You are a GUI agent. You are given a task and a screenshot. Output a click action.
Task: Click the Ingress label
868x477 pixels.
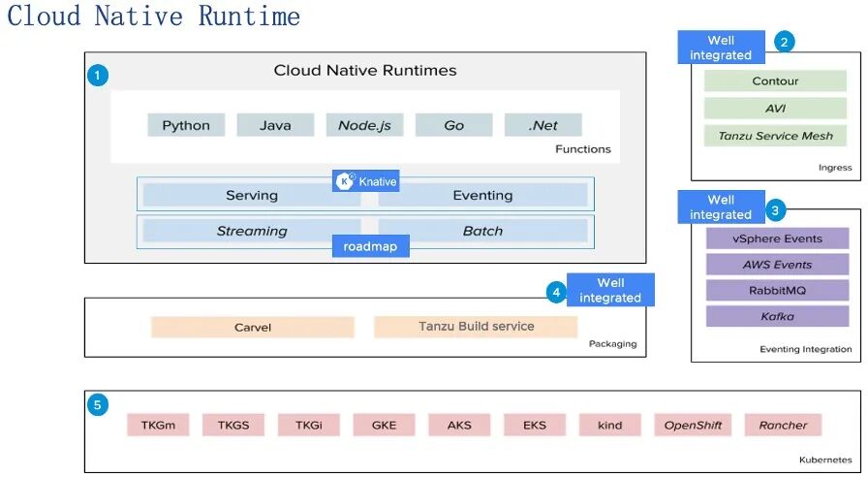point(835,168)
